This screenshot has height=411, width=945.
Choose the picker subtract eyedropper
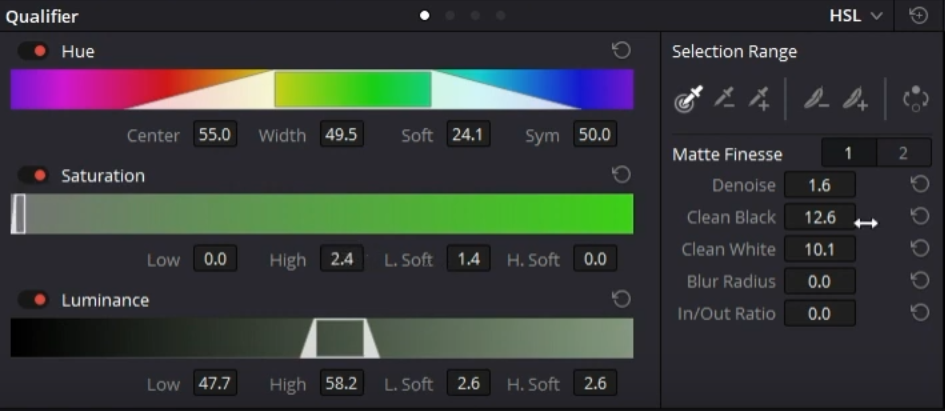(725, 98)
